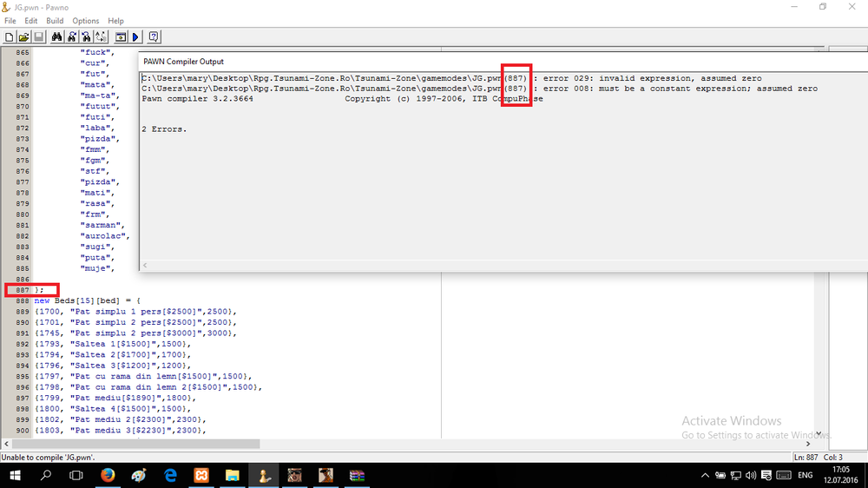Click the Save disk icon
868x488 pixels.
coord(39,37)
